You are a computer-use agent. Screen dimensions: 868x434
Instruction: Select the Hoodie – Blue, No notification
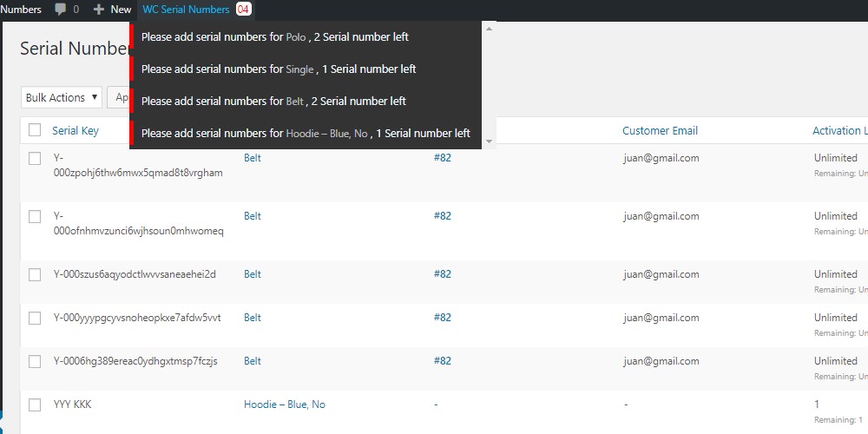(x=306, y=134)
